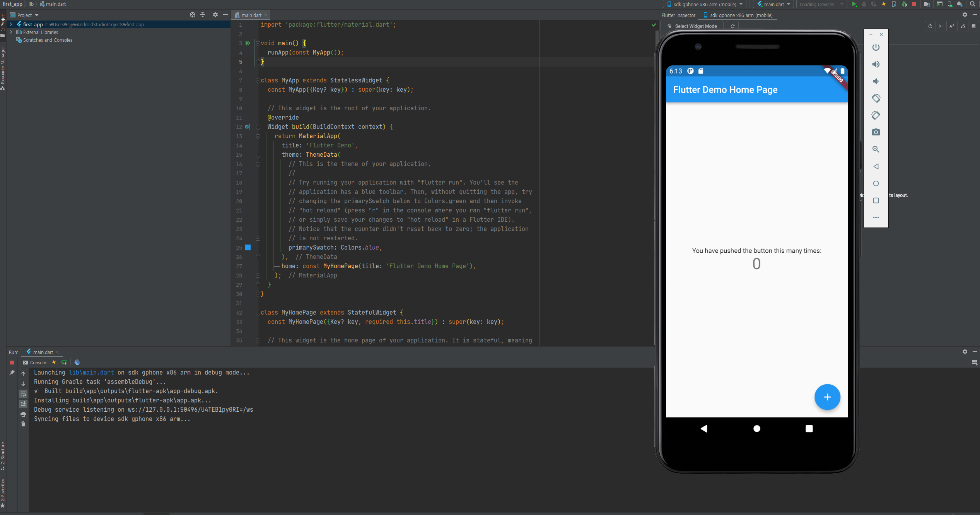The height and width of the screenshot is (515, 980).
Task: Toggle show guidelines in inspector toolbar
Action: (941, 26)
